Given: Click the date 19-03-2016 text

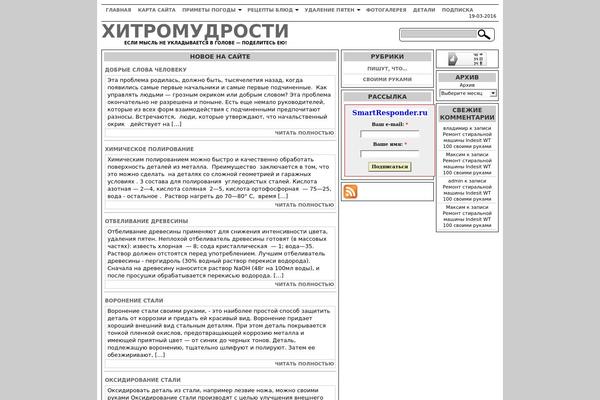Looking at the screenshot, I should tap(482, 16).
